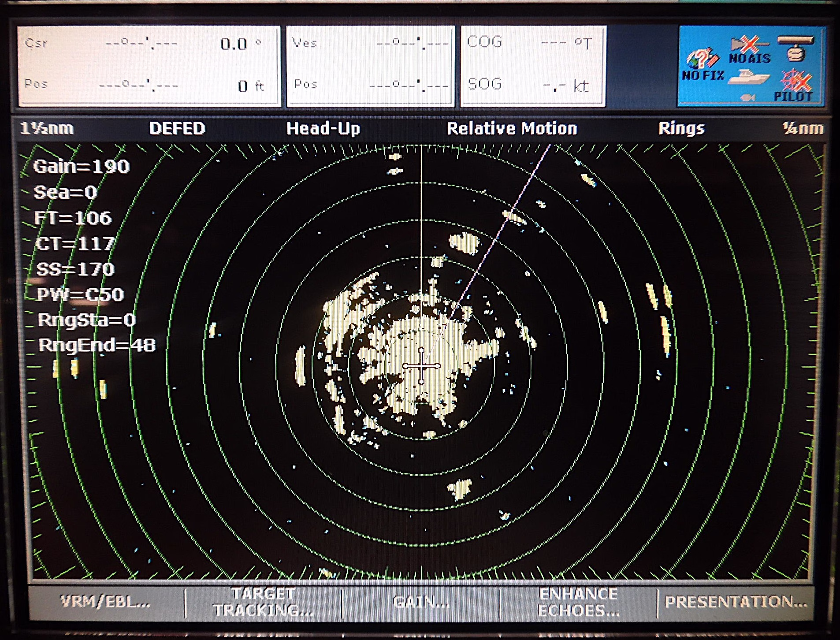Click the RngSta=0 readout
Image resolution: width=840 pixels, height=640 pixels.
pos(87,320)
